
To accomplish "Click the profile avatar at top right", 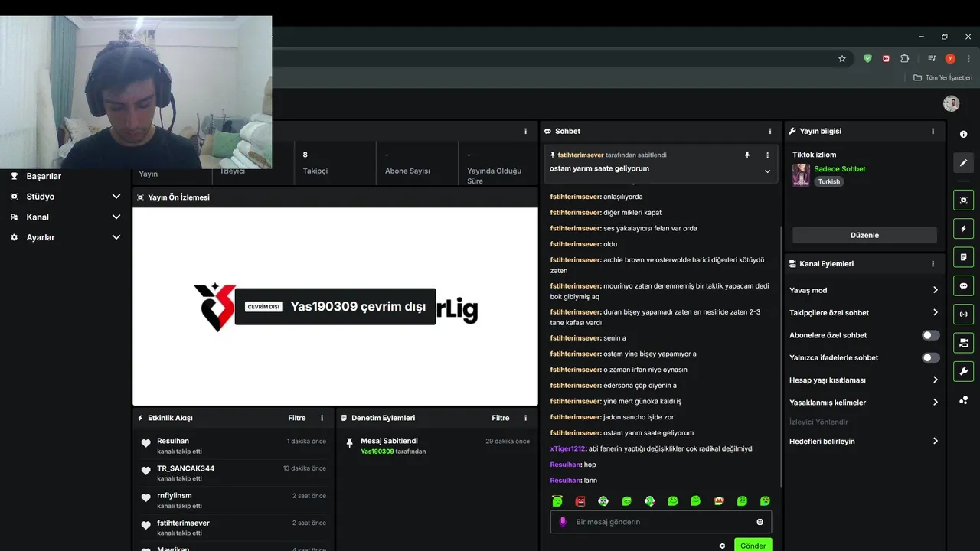I will 951,103.
